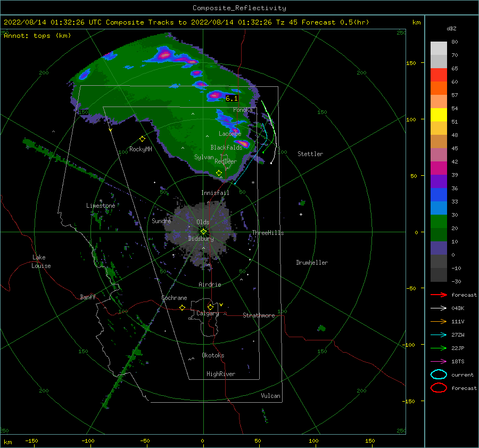Click the Limestone label

click(101, 206)
